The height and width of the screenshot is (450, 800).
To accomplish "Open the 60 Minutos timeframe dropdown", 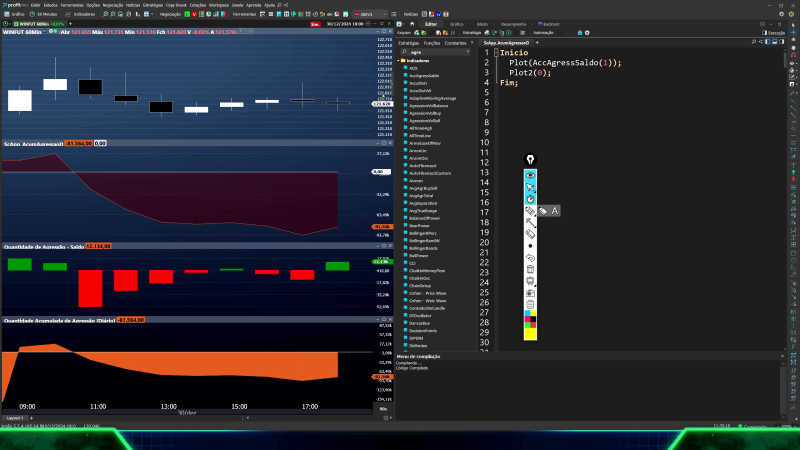I will point(46,15).
